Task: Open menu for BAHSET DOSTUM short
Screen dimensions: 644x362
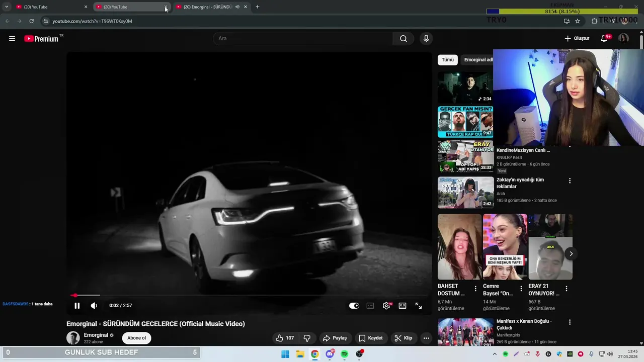Action: [475, 289]
